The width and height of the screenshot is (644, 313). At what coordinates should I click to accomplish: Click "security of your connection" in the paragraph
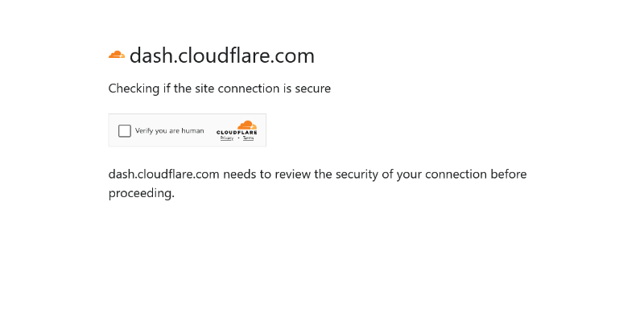point(411,175)
